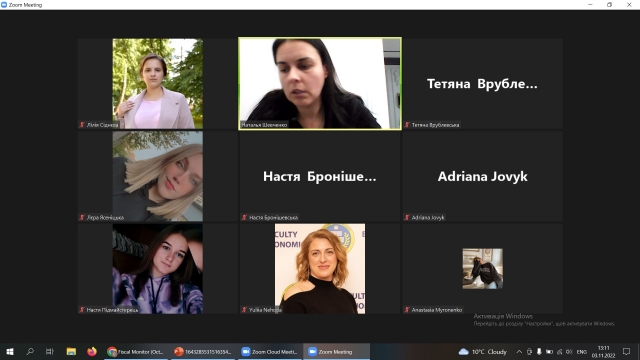640x360 pixels.
Task: Open the Windows Start menu
Action: pos(10,351)
